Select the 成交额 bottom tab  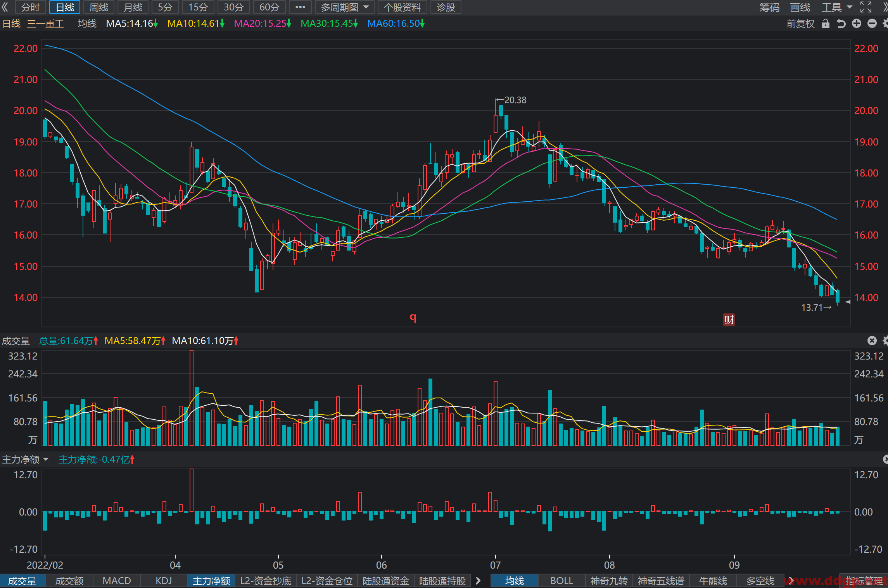point(69,581)
